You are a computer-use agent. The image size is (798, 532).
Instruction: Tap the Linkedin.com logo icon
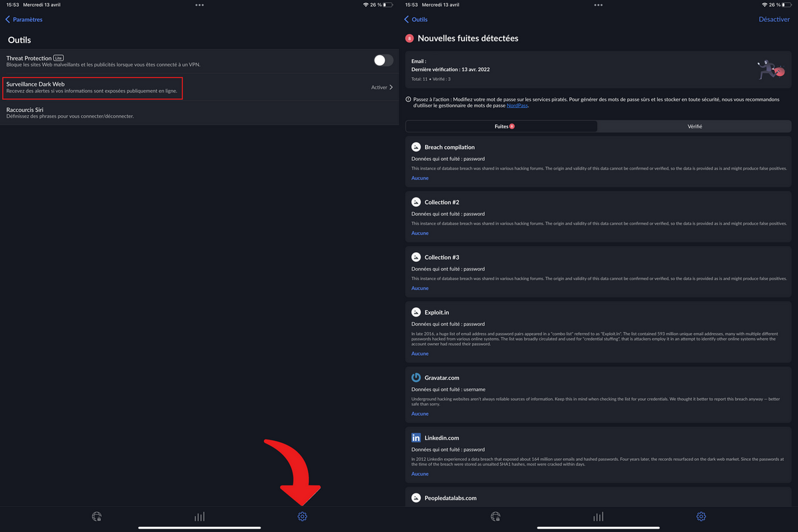[416, 438]
